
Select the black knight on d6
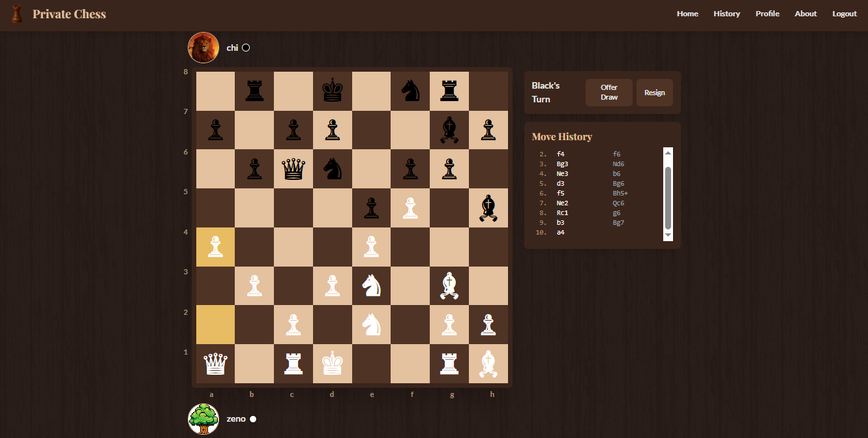pyautogui.click(x=332, y=169)
